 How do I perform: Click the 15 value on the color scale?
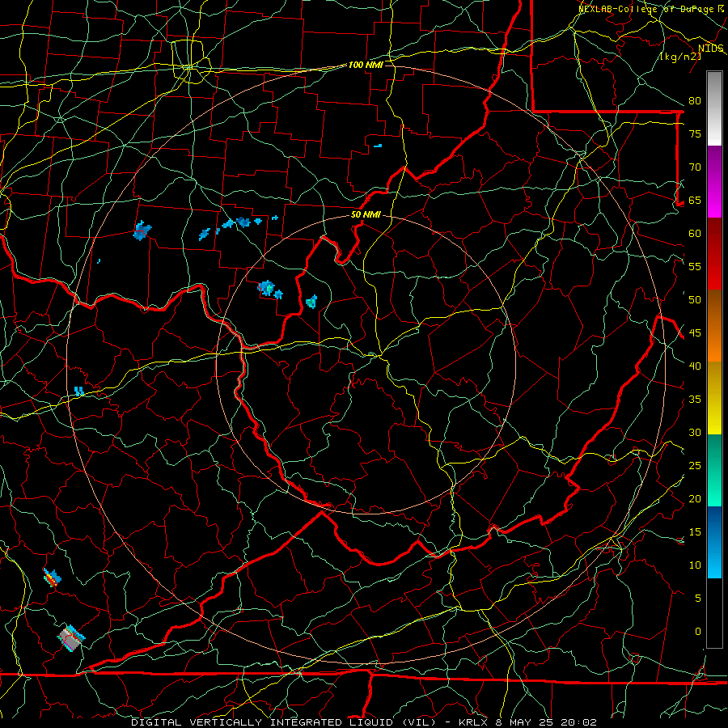[x=695, y=531]
